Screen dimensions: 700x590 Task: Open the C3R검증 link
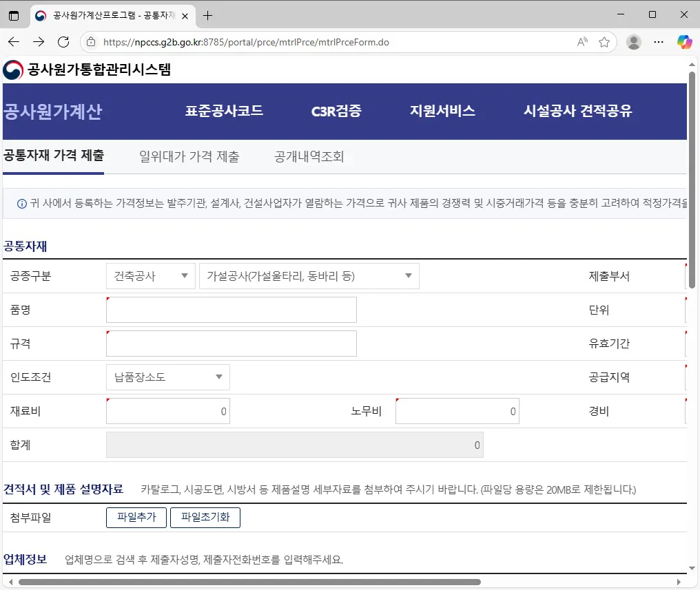click(x=336, y=110)
